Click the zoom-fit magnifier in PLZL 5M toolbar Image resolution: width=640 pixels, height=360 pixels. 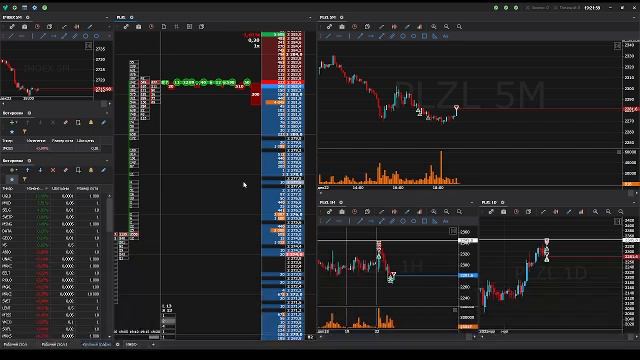[433, 27]
